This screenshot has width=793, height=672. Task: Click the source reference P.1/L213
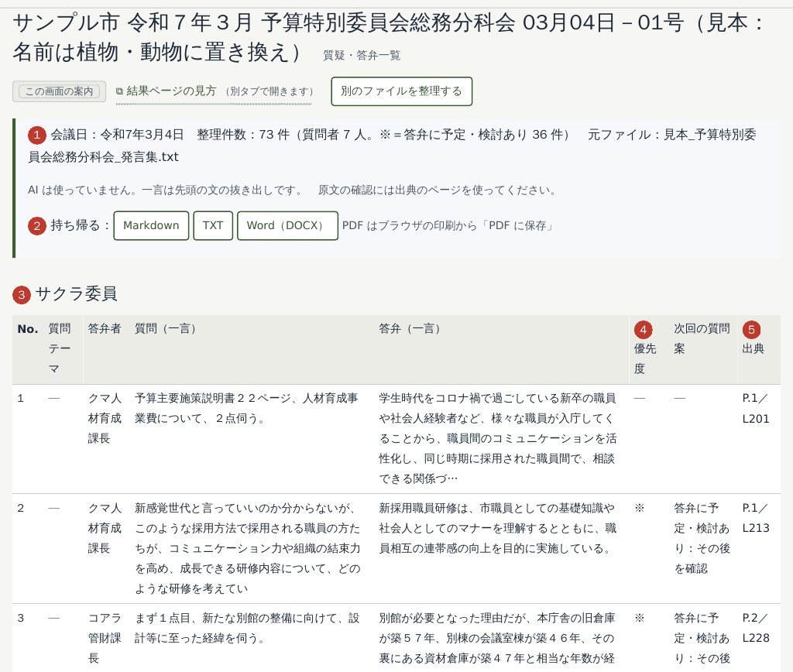[756, 518]
